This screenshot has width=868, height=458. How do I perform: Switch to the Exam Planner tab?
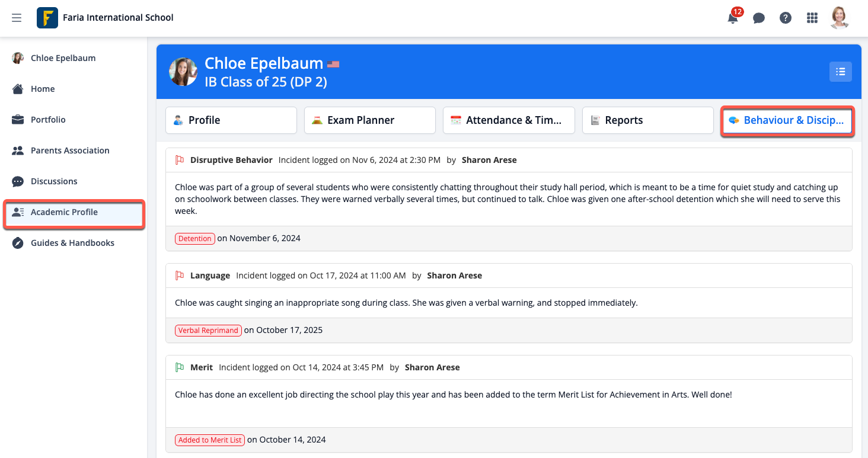(370, 120)
